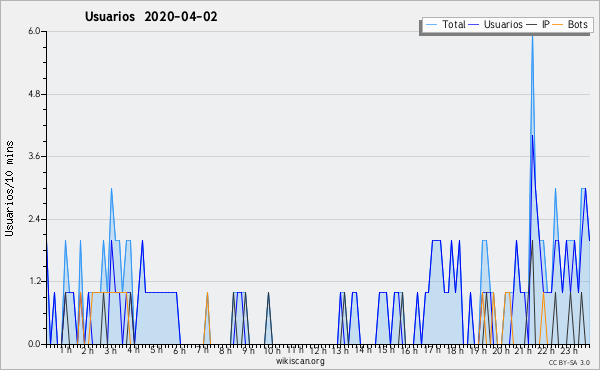Select the 'IP' legend entry

tap(538, 24)
